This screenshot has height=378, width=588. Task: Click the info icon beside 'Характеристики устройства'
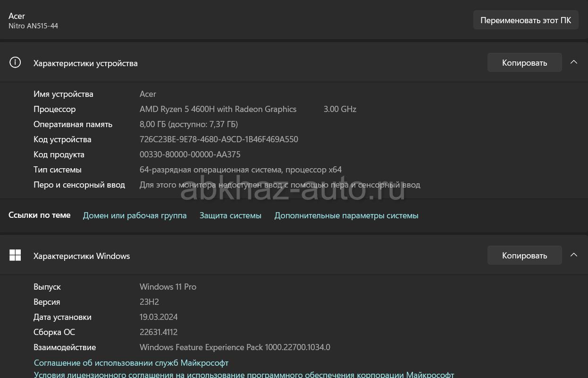click(15, 63)
